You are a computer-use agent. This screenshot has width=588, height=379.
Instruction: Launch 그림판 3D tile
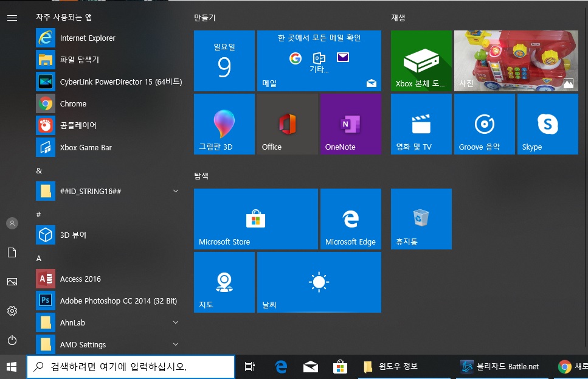(x=224, y=124)
